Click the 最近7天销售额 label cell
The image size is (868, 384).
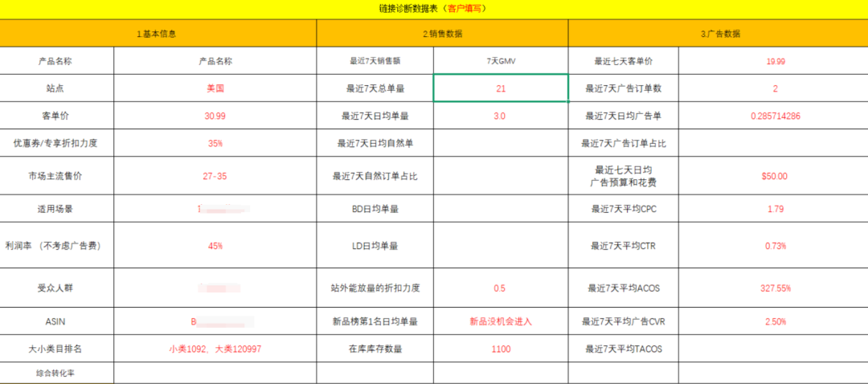375,61
